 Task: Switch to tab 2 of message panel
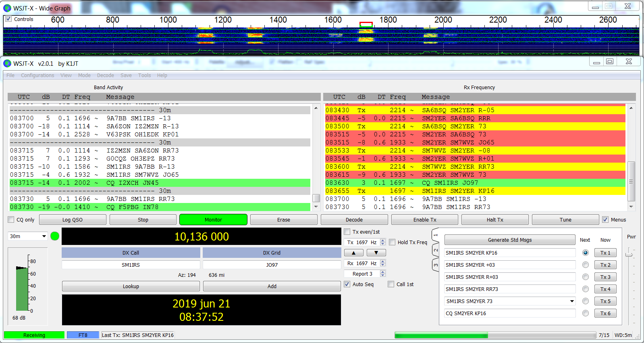pyautogui.click(x=435, y=250)
